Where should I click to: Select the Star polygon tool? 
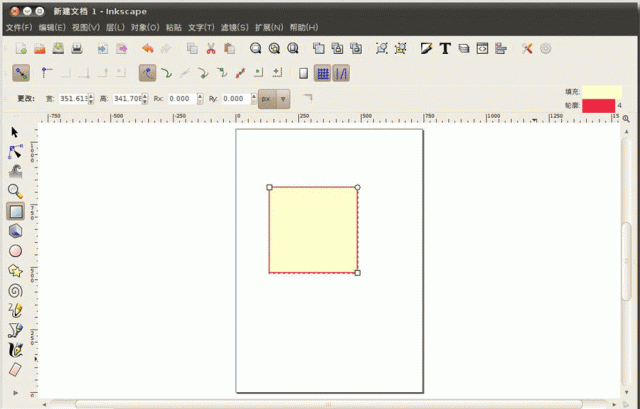15,270
